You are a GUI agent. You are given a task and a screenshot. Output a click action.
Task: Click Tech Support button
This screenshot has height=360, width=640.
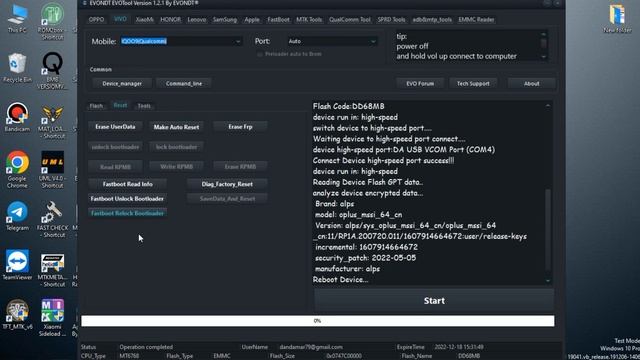pyautogui.click(x=473, y=83)
